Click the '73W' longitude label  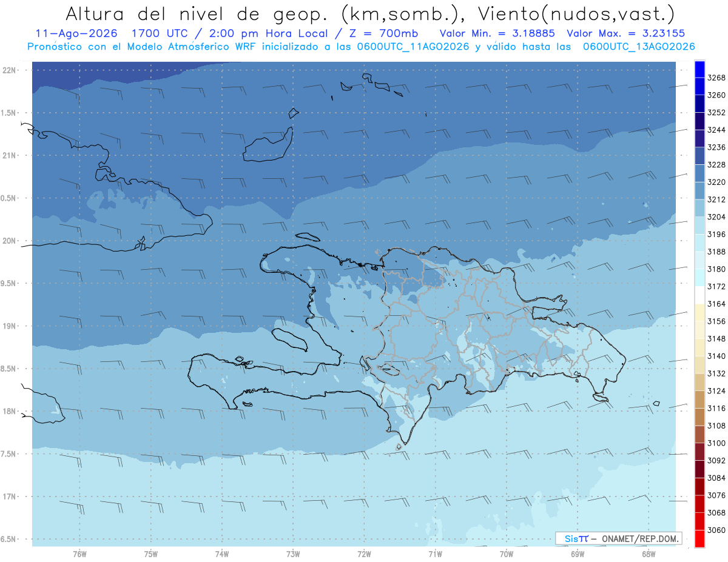pyautogui.click(x=293, y=554)
